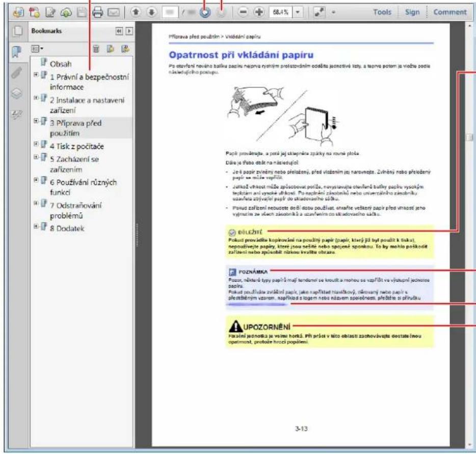Click the Save floppy disk icon
This screenshot has height=454, width=476.
(82, 12)
